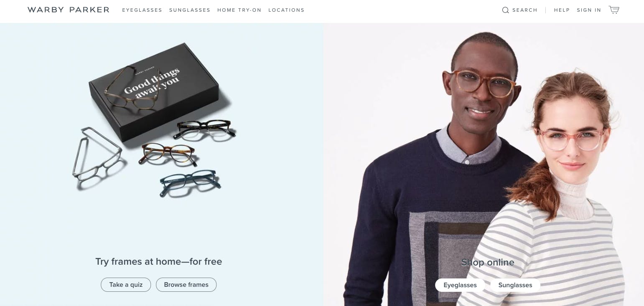This screenshot has width=644, height=306.
Task: Start the Take a quiz button
Action: click(x=126, y=285)
